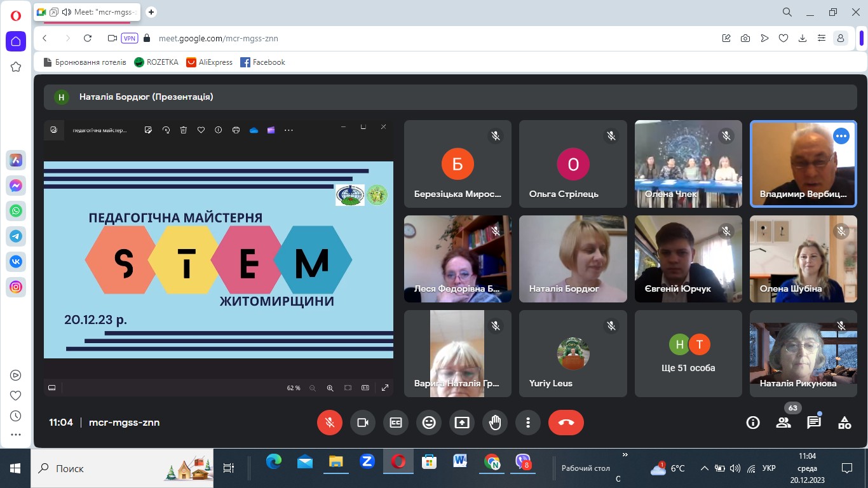
Task: Turn on closed captions
Action: click(396, 423)
